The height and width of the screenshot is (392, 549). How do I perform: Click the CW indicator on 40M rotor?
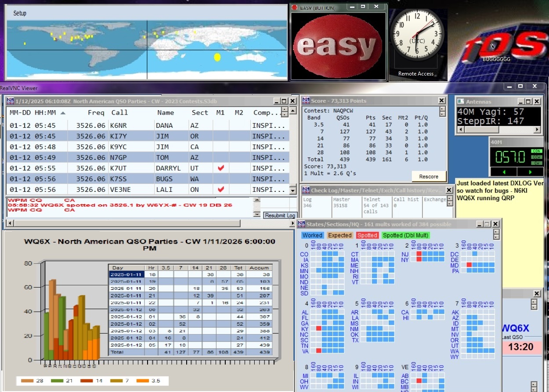coord(536,162)
